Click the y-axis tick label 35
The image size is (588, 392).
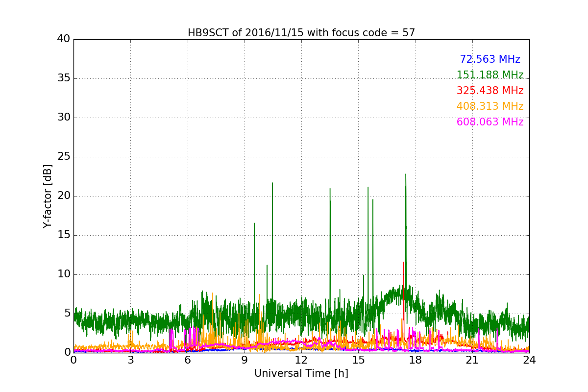(63, 78)
